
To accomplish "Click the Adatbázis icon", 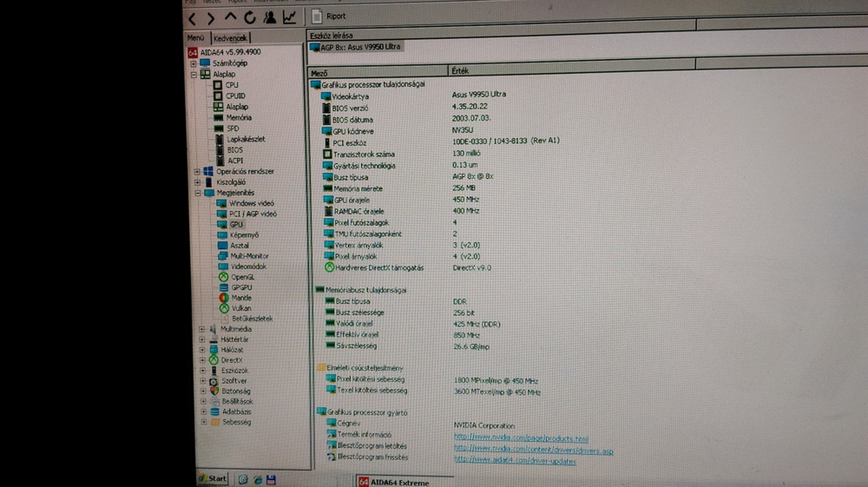I will [x=215, y=412].
